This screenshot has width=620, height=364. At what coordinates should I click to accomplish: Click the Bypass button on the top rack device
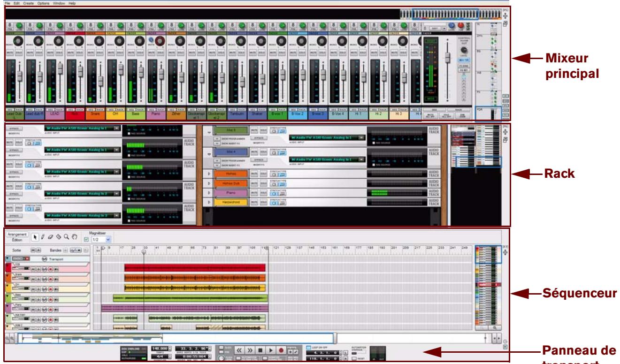coord(15,128)
